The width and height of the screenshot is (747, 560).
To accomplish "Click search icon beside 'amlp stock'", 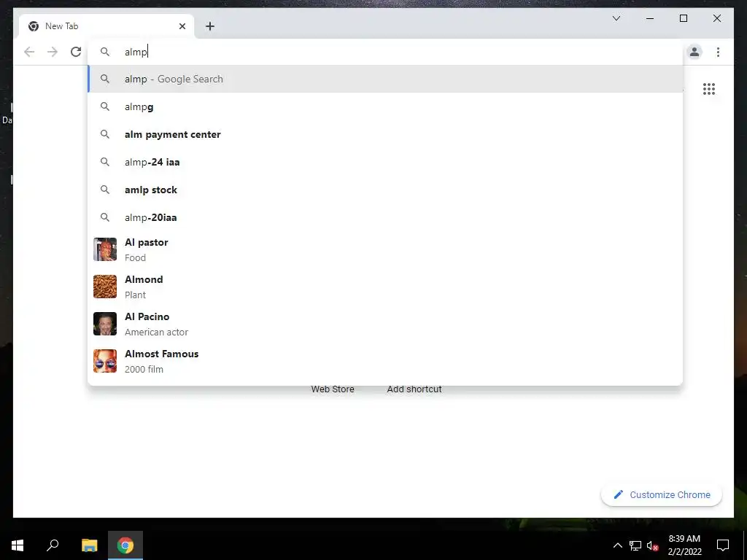I will pyautogui.click(x=105, y=190).
